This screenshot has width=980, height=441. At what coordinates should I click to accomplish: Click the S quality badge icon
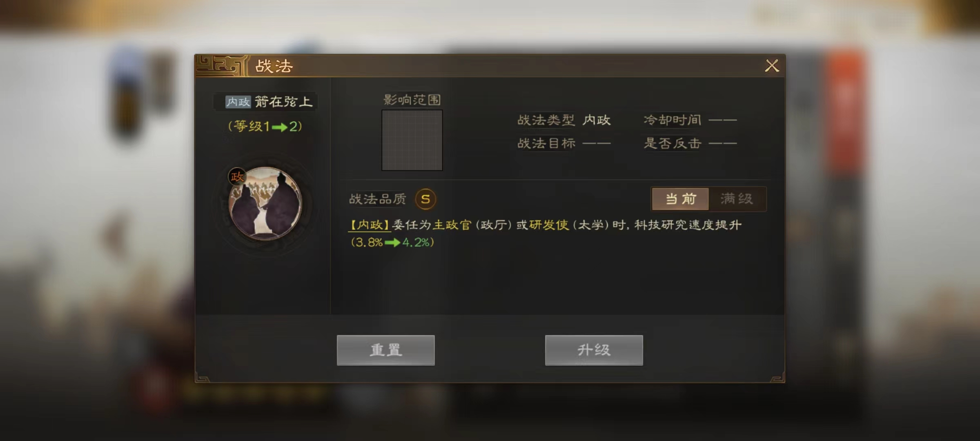(x=425, y=199)
